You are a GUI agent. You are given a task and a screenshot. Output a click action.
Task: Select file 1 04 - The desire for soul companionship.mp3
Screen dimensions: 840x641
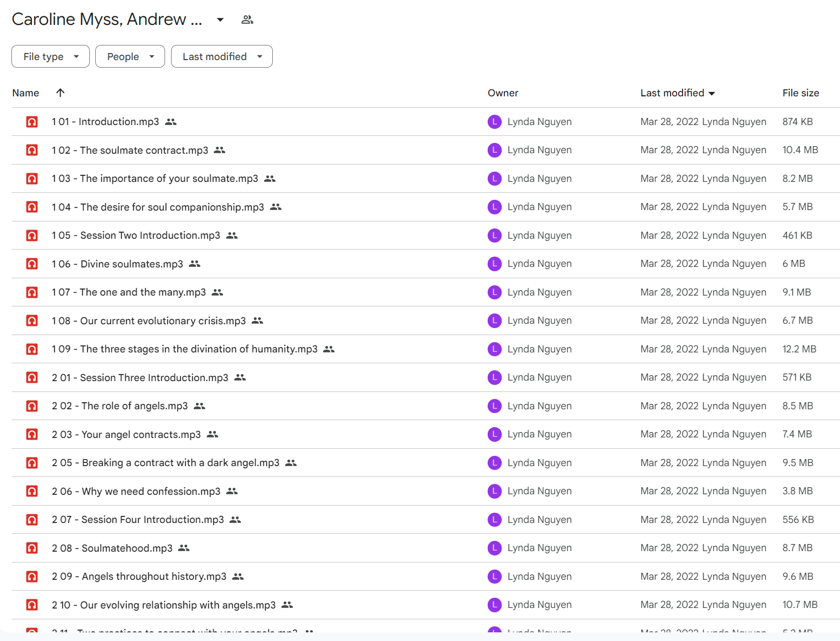(158, 207)
